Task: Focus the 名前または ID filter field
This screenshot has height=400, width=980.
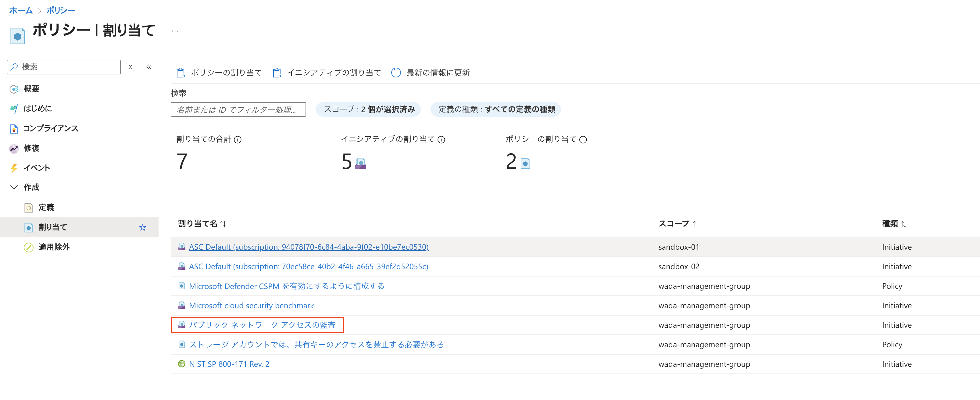Action: click(238, 109)
